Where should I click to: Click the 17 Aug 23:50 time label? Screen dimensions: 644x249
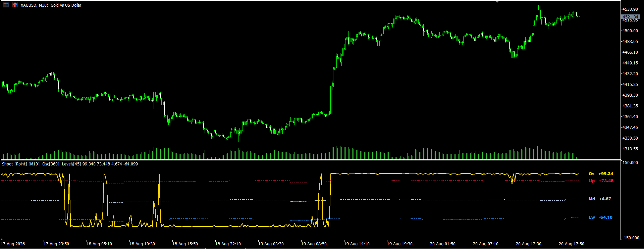click(56, 244)
